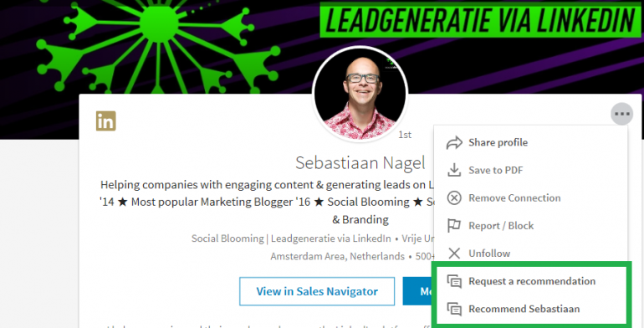The height and width of the screenshot is (328, 644).
Task: Click the Recommend Sebastiaan chat icon
Action: pos(454,309)
